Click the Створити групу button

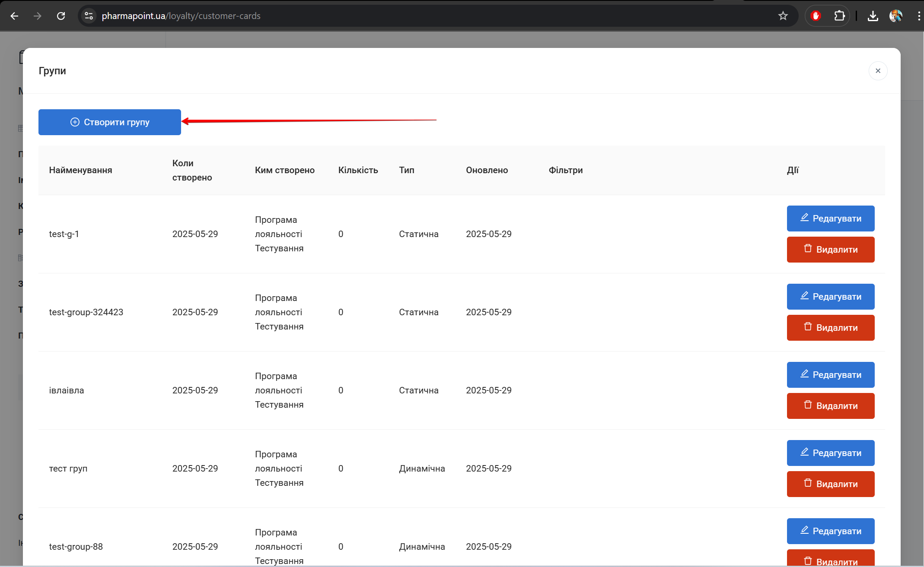(109, 122)
